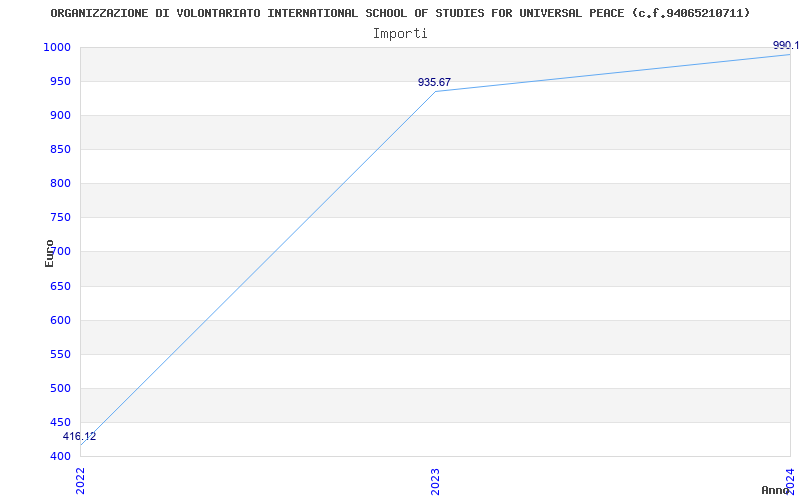Image resolution: width=800 pixels, height=500 pixels.
Task: Click the chart title with organization name
Action: (401, 13)
